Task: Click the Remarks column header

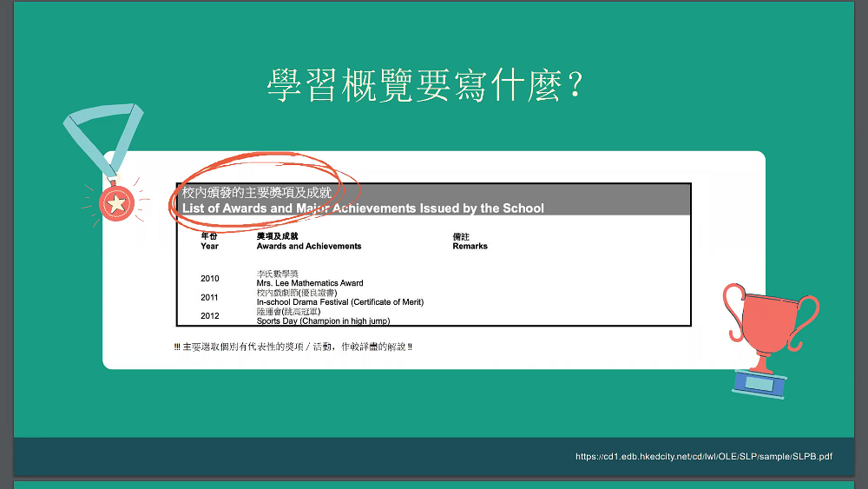Action: click(470, 246)
